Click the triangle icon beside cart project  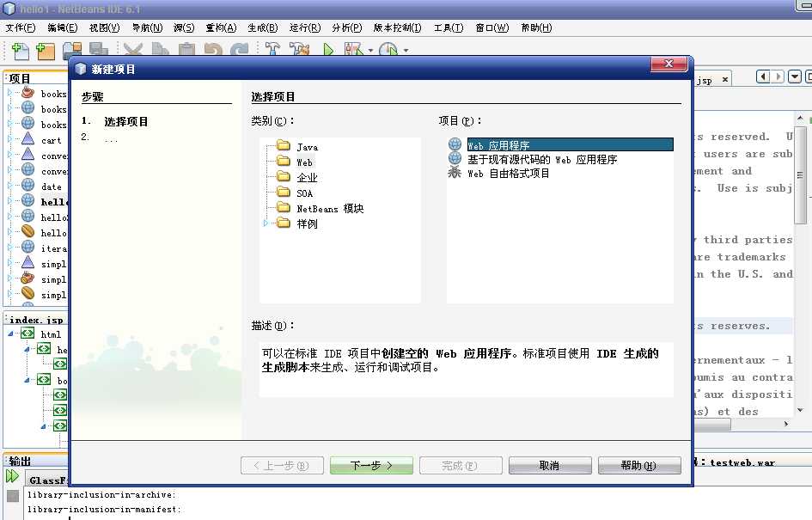coord(28,139)
